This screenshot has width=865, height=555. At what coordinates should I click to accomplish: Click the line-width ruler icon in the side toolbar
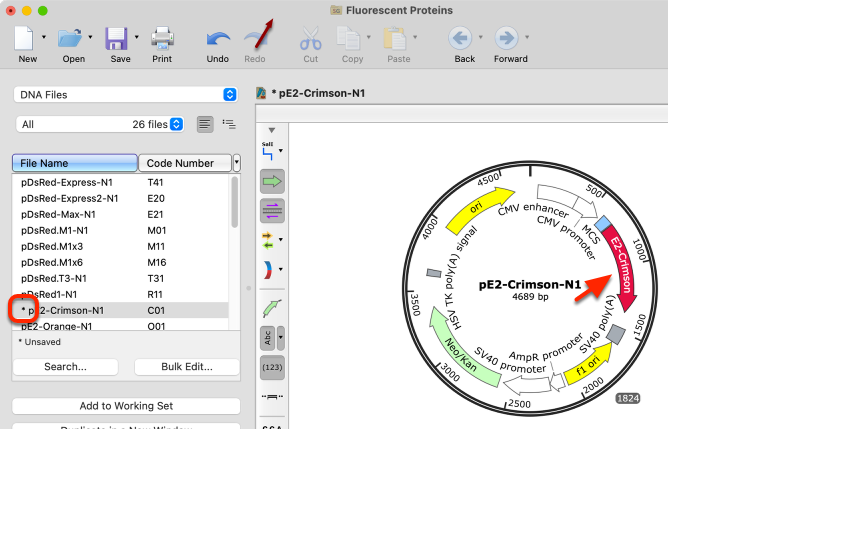tap(272, 397)
